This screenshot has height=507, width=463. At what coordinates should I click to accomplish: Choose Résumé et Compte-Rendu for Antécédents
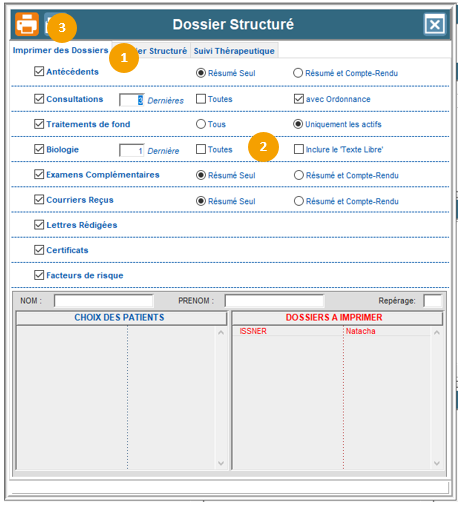click(298, 73)
